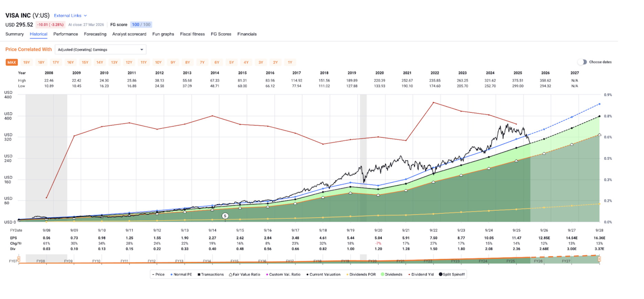
Task: Click the USD 295.52 price
Action: point(19,25)
